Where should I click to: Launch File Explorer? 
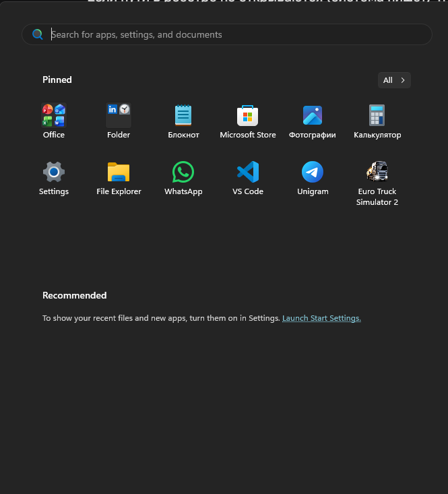(119, 178)
